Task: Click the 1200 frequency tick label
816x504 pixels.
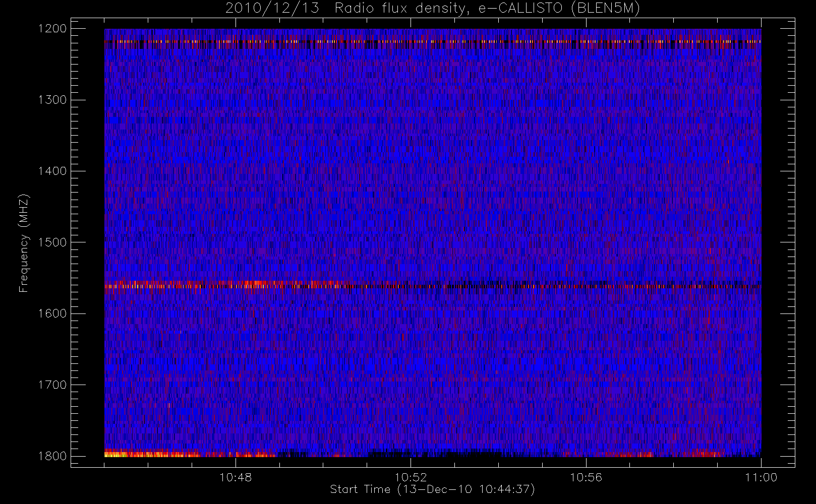Action: tap(52, 29)
